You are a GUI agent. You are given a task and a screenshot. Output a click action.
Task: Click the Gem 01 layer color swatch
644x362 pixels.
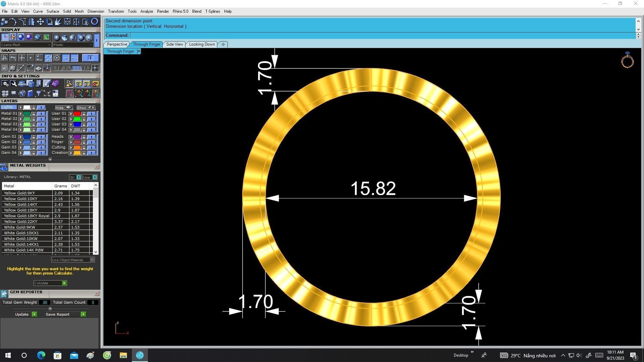(27, 137)
